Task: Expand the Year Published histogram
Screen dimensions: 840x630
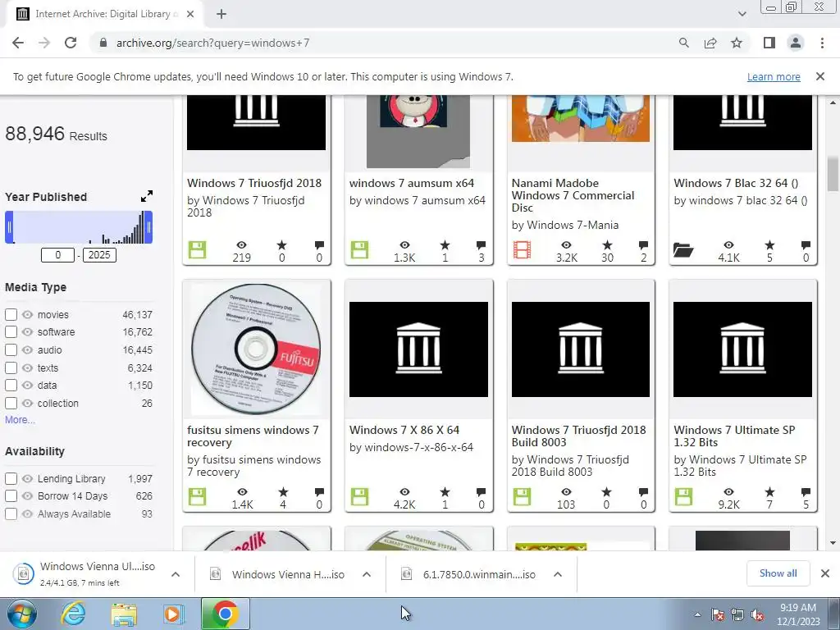Action: [x=146, y=196]
